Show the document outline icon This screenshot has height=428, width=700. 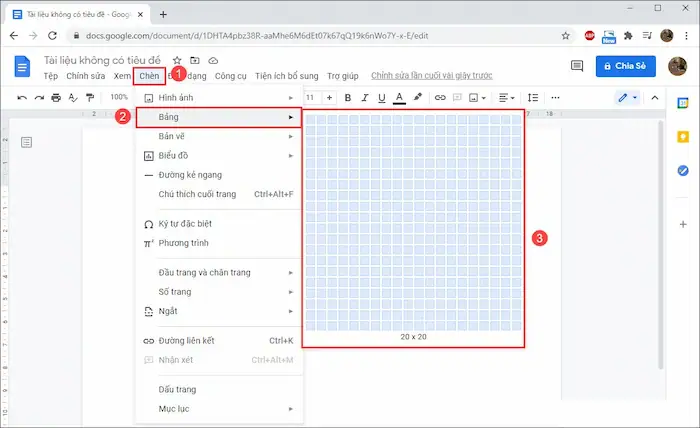coord(26,143)
